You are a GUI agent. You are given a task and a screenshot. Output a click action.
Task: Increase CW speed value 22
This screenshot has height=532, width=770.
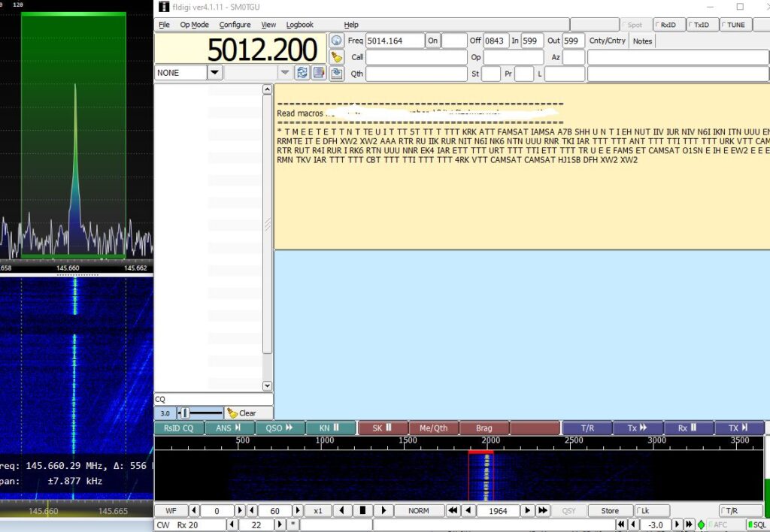pos(280,524)
